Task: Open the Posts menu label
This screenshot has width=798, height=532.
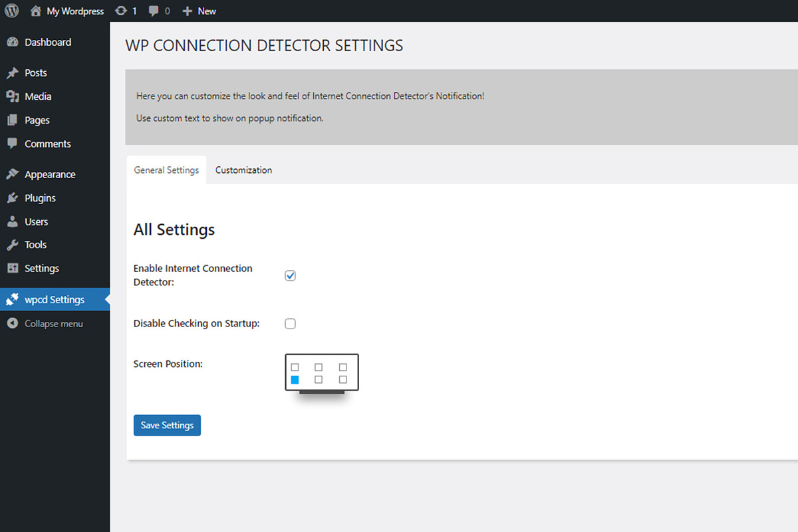Action: 36,73
